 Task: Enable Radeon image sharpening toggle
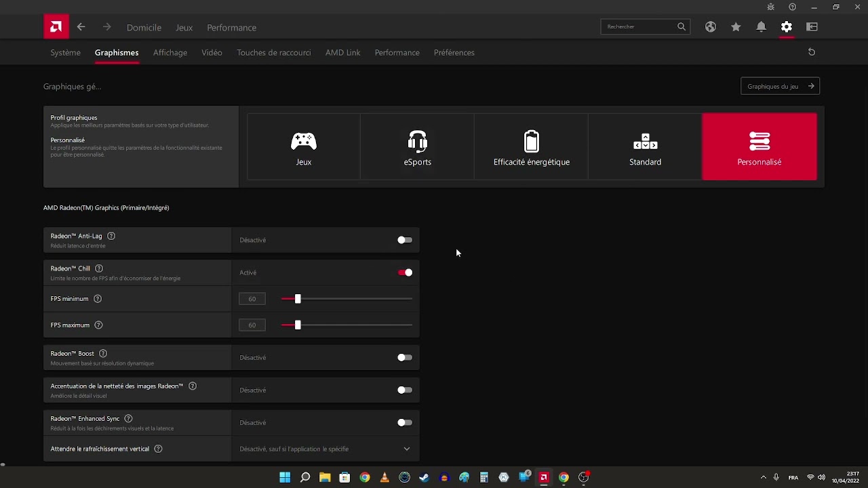click(405, 390)
